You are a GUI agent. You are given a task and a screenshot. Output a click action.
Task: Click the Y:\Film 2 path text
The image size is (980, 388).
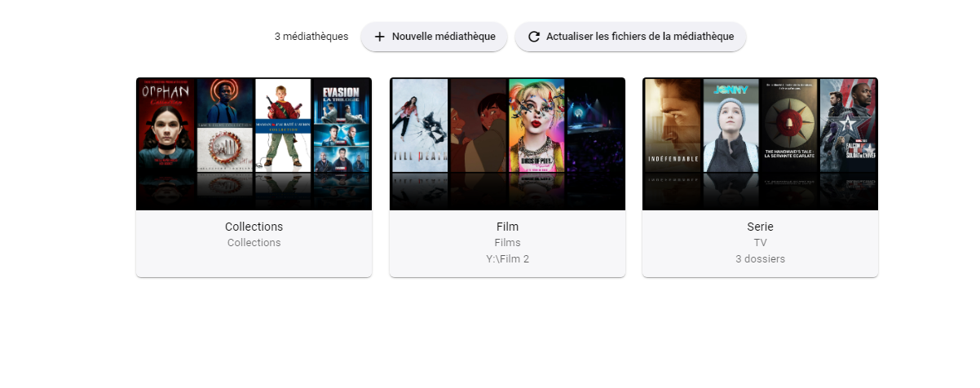click(x=507, y=259)
